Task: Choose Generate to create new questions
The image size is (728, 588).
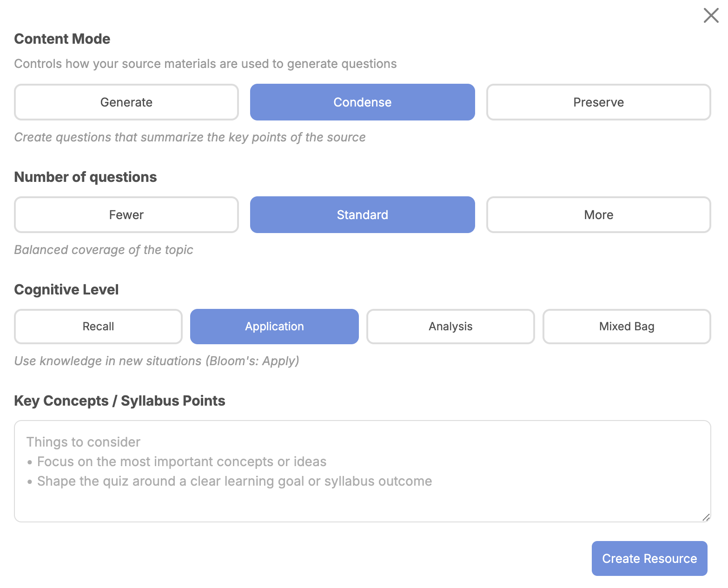Action: (126, 102)
